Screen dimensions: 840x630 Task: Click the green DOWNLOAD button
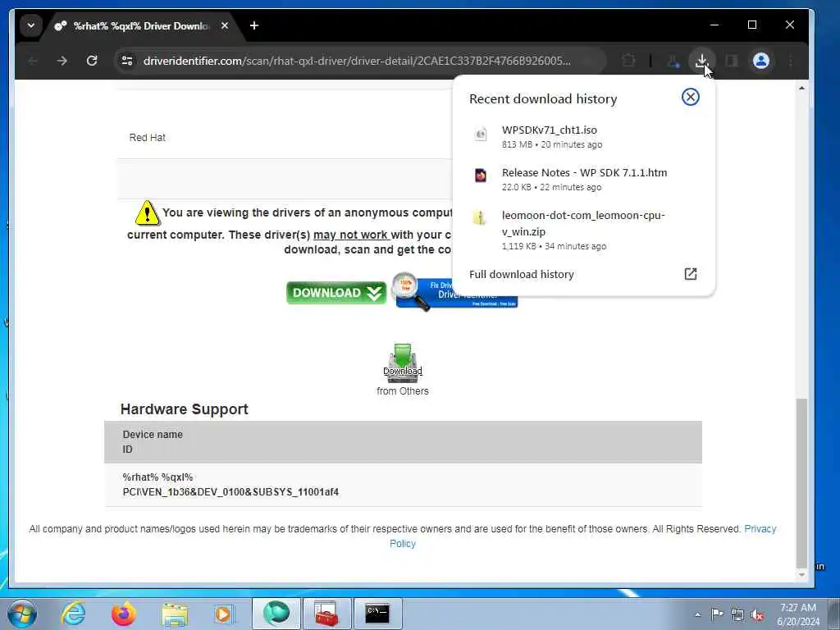pos(336,293)
